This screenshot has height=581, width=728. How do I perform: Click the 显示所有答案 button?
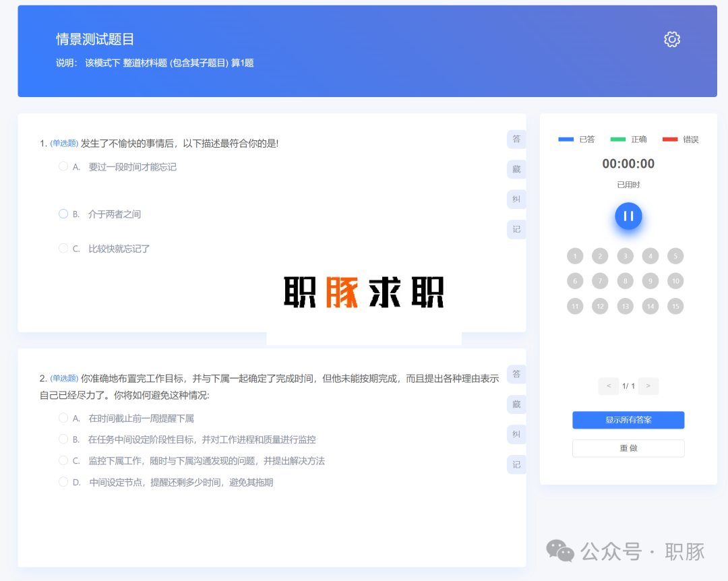628,420
